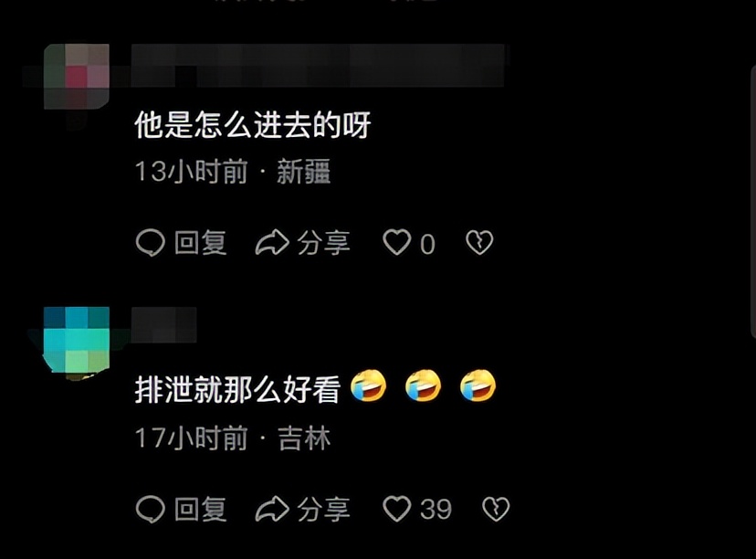This screenshot has height=559, width=756.
Task: Open the teal pixelated avatar of second commenter
Action: (x=76, y=340)
